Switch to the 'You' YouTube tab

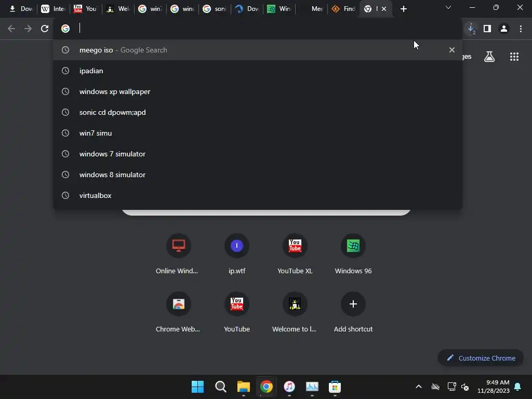(86, 9)
